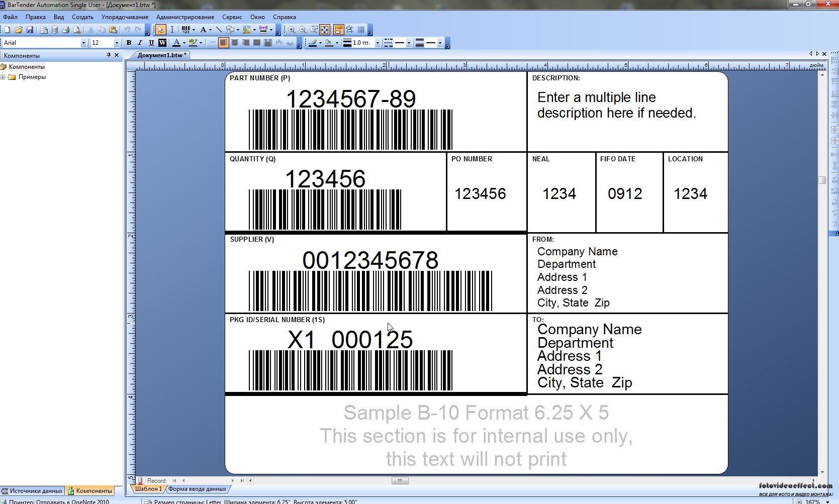Choose the text object tool
Screen dimensions: 839x504
[x=203, y=30]
